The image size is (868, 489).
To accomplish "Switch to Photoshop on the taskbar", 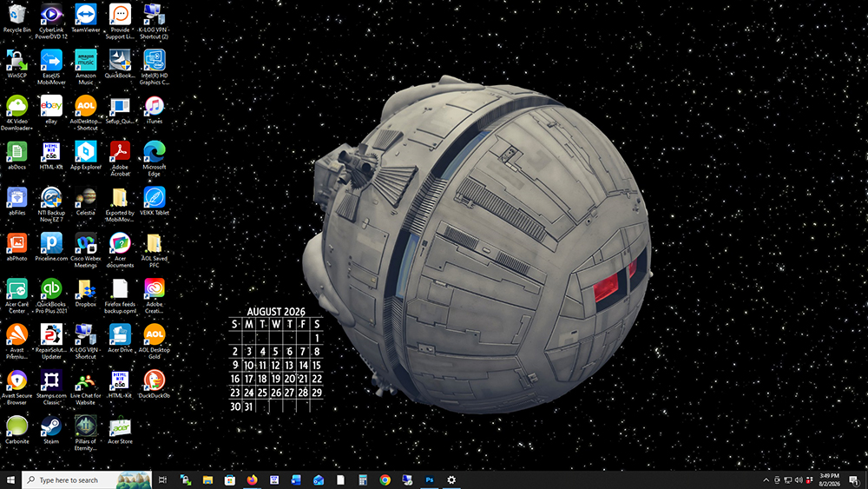I will tap(429, 480).
